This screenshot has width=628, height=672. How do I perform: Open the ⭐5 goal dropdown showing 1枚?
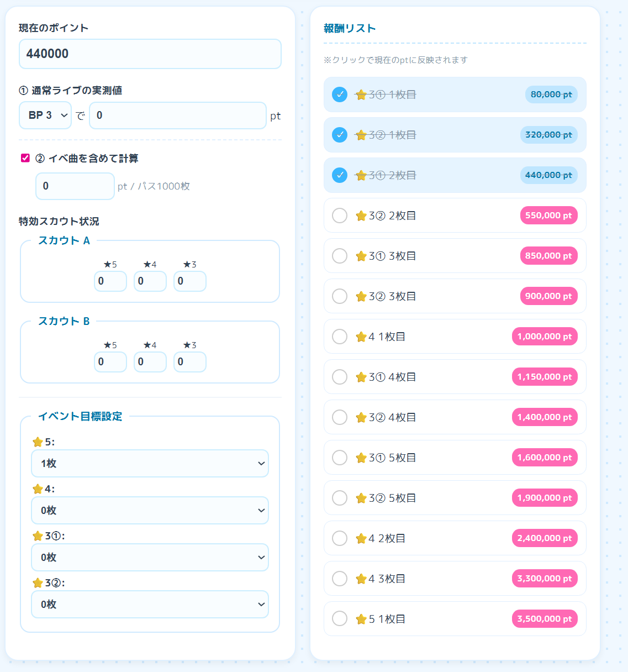point(150,463)
